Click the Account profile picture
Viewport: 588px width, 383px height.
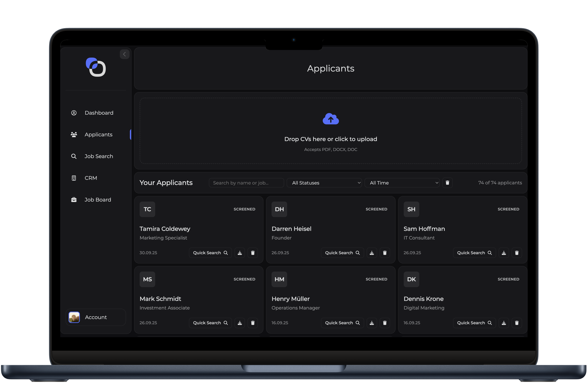pos(74,317)
